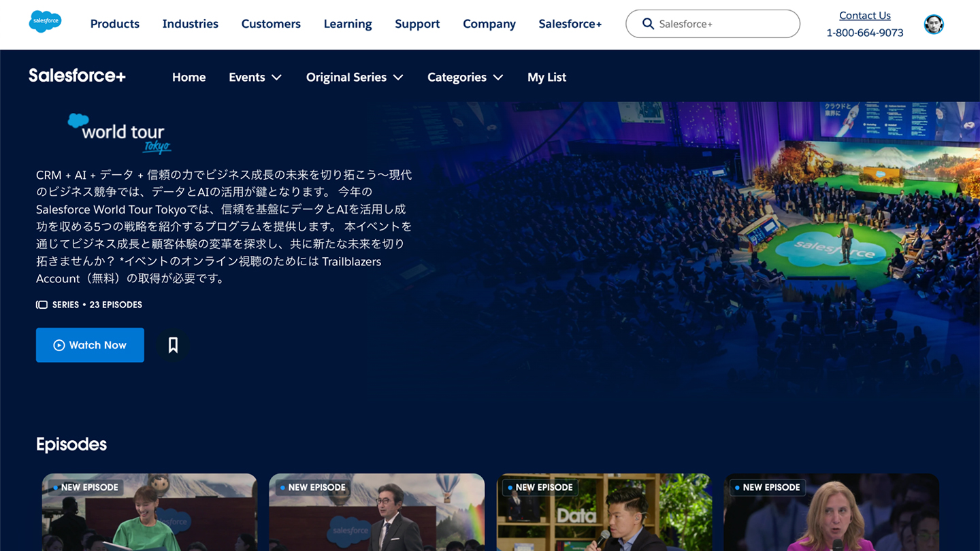Expand the Events dropdown
Screen dimensions: 980x551
255,78
